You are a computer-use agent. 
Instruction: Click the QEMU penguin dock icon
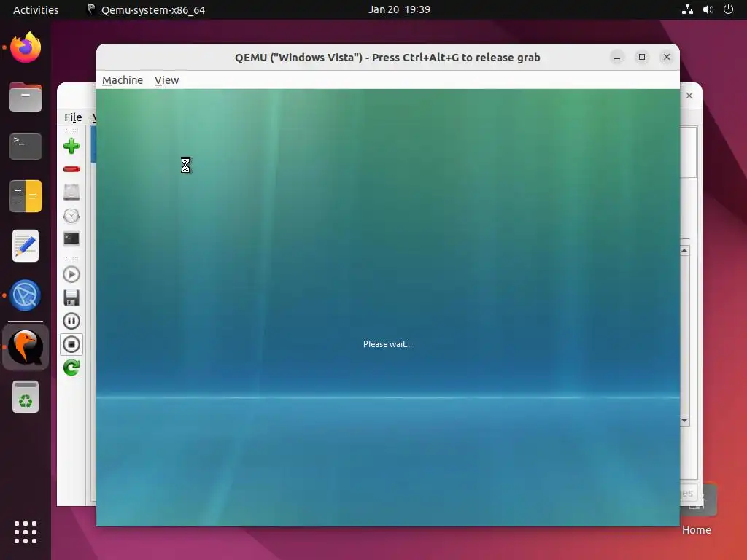(26, 347)
